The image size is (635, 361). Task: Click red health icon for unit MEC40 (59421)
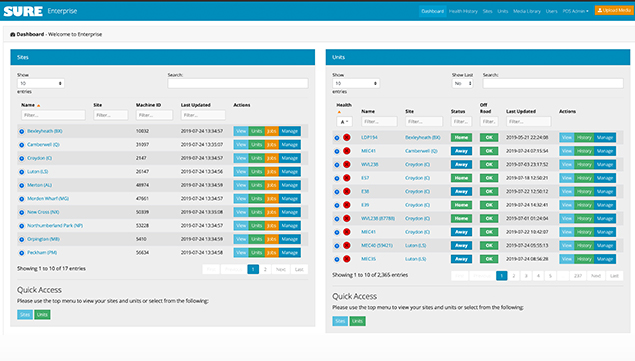coord(347,246)
